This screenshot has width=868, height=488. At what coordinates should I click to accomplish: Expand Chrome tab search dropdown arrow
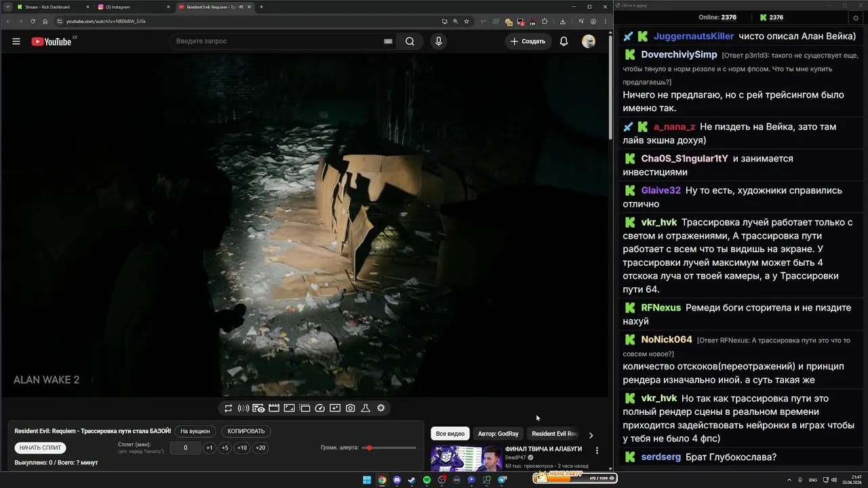[7, 7]
